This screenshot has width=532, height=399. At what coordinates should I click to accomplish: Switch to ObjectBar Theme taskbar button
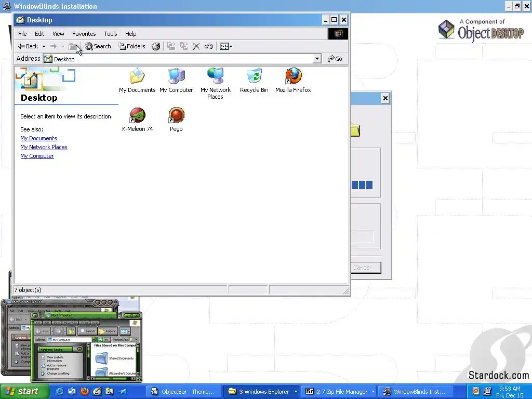click(183, 392)
